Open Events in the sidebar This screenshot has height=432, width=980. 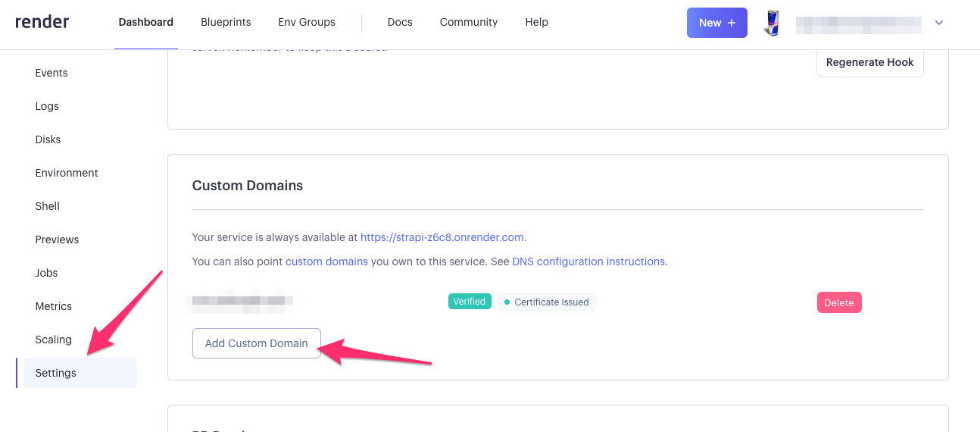(x=51, y=73)
